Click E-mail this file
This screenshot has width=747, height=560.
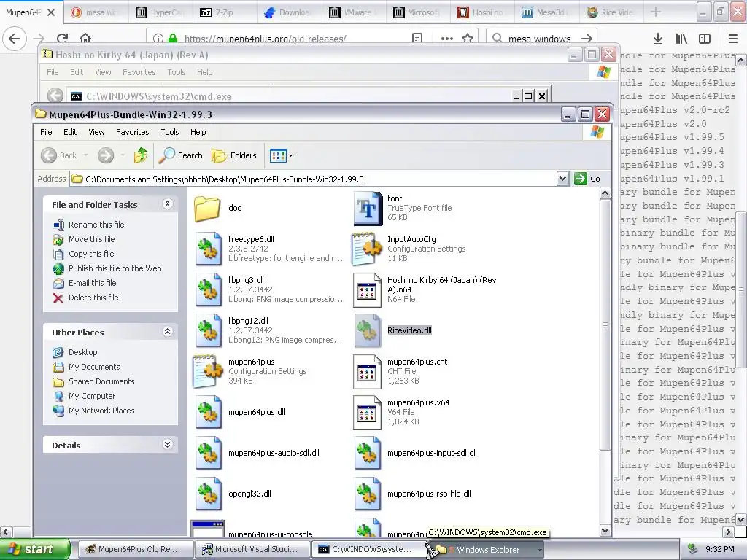93,283
